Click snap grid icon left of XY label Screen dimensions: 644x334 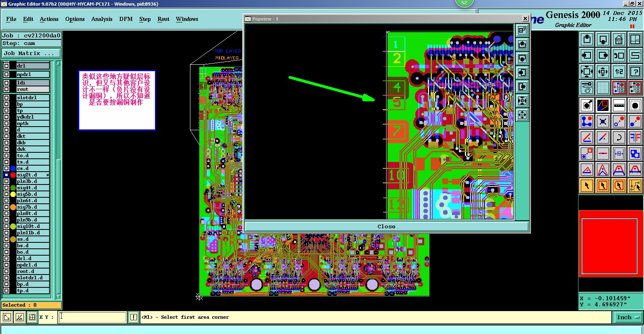click(x=32, y=317)
